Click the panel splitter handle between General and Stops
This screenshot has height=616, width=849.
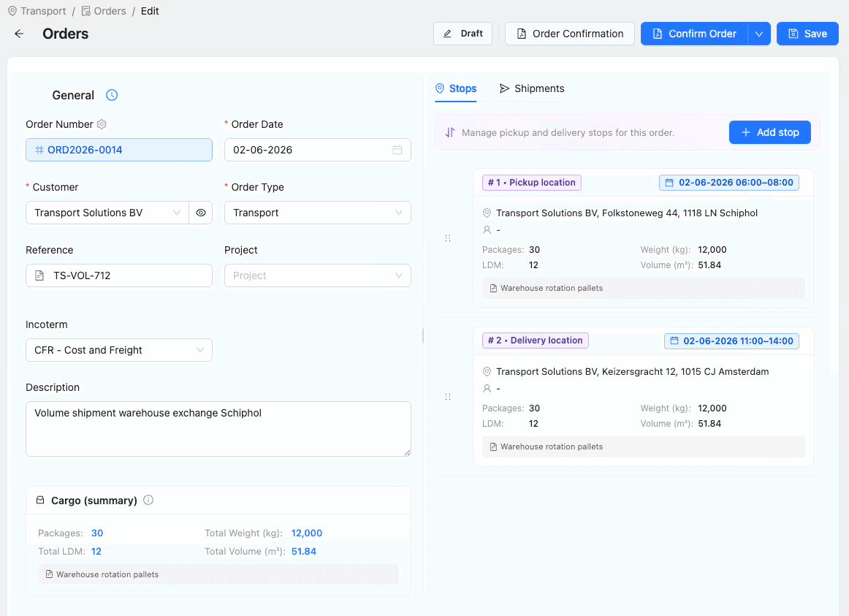click(423, 335)
